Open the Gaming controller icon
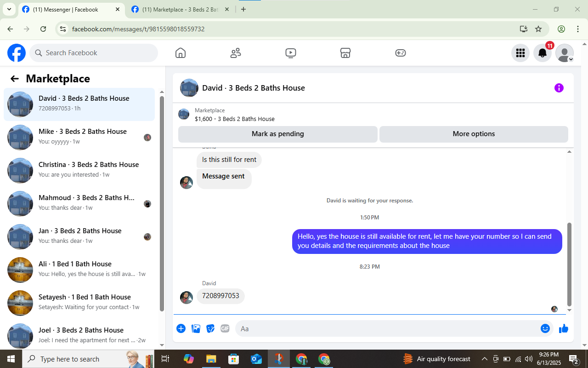This screenshot has width=588, height=368. pyautogui.click(x=401, y=53)
